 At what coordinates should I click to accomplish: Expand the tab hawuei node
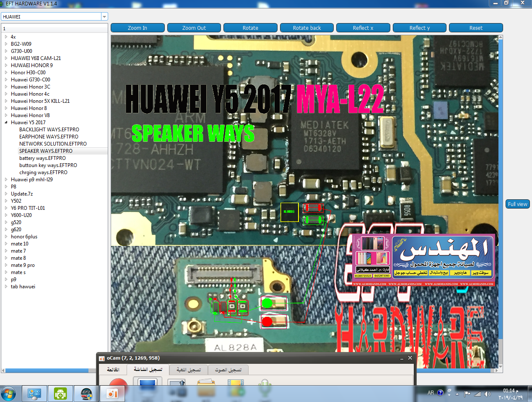pos(6,287)
